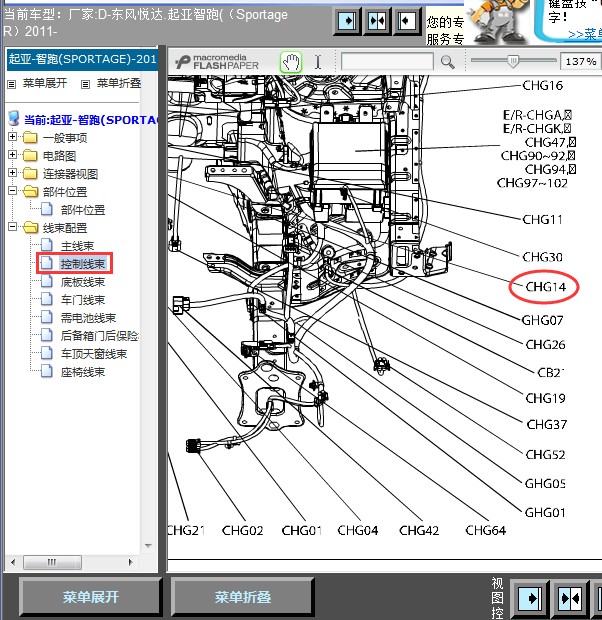Expand the 一般事项 tree node
The width and height of the screenshot is (602, 620).
[x=12, y=137]
